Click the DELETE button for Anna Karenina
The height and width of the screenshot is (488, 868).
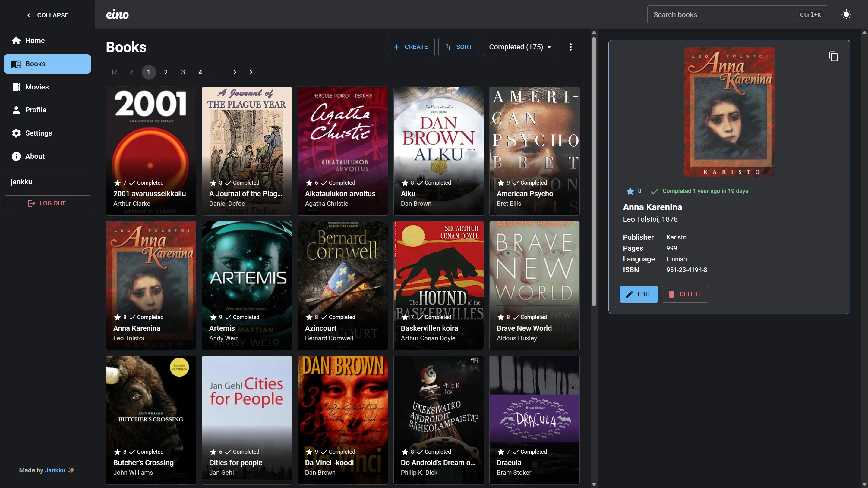[x=685, y=294]
